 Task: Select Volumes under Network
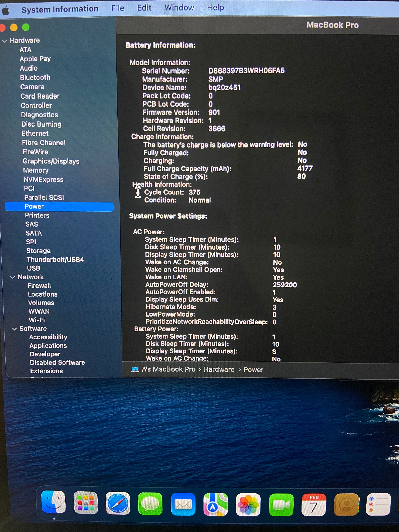point(41,303)
